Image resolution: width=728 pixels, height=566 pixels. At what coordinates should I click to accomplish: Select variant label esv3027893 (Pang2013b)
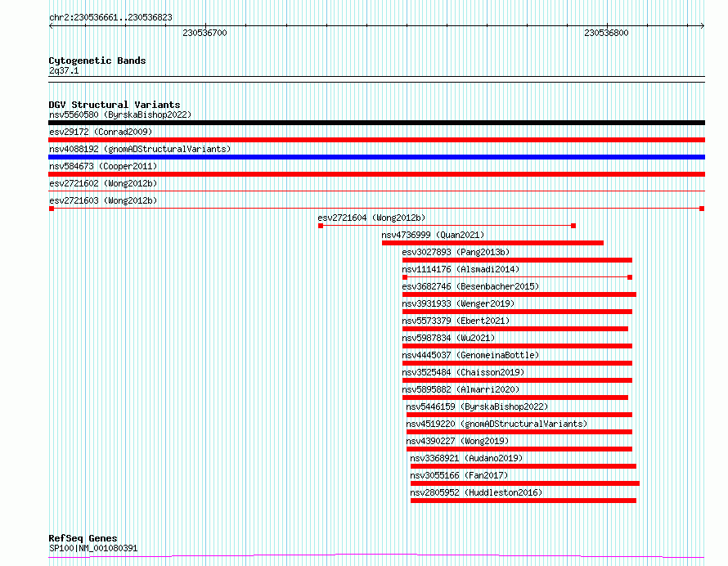456,252
